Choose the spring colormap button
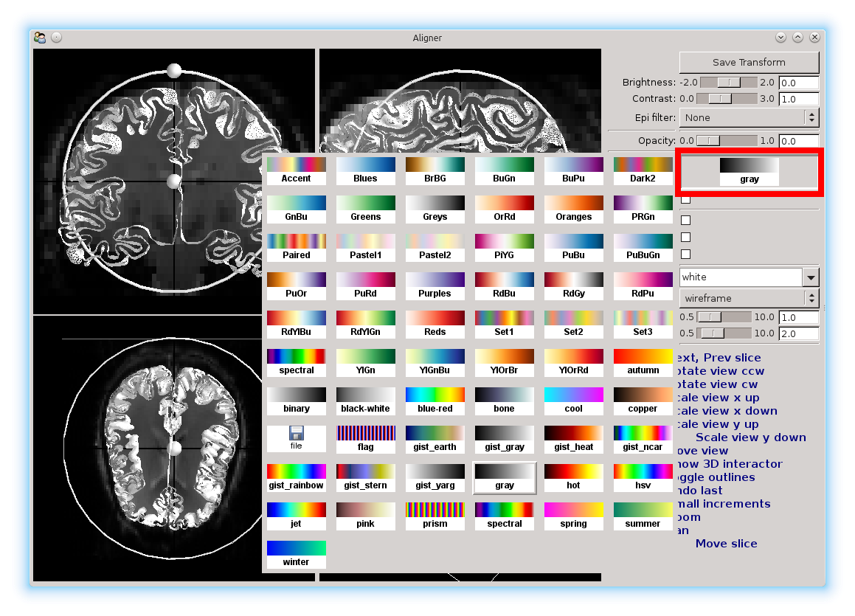 (574, 516)
